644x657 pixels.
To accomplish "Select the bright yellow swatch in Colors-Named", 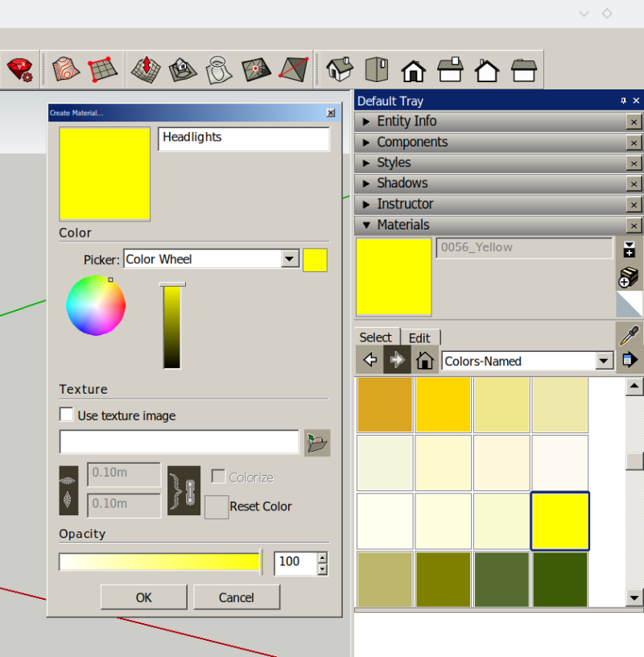I will coord(559,520).
